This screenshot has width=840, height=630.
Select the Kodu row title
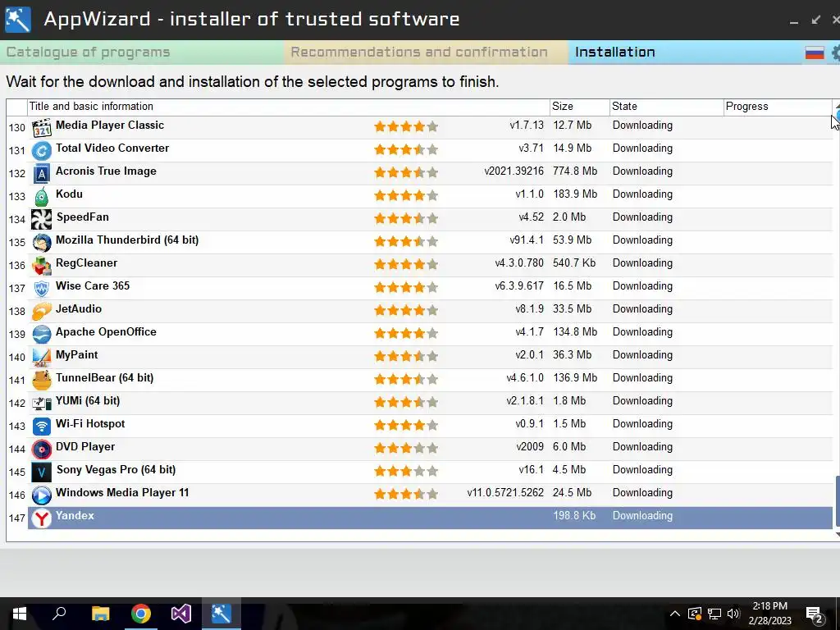point(69,194)
